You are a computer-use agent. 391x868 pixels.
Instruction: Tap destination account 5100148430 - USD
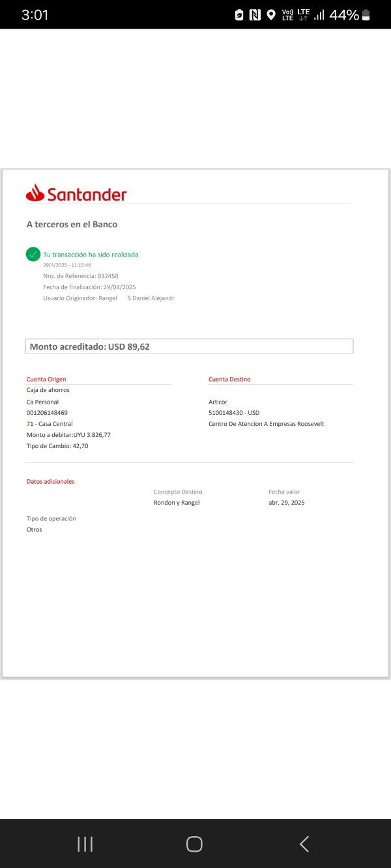tap(234, 413)
